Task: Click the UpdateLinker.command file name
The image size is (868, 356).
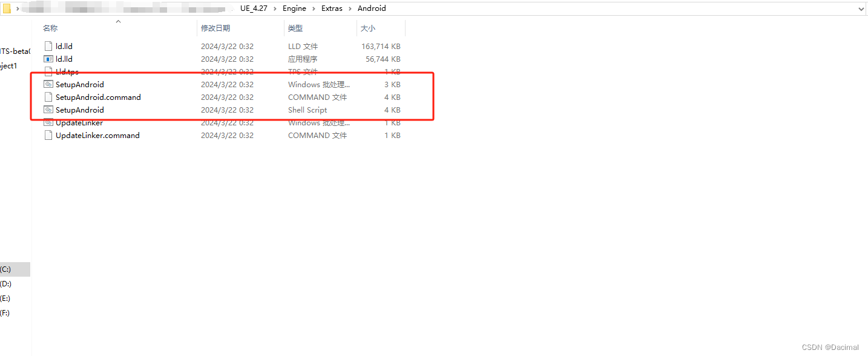Action: pyautogui.click(x=97, y=135)
